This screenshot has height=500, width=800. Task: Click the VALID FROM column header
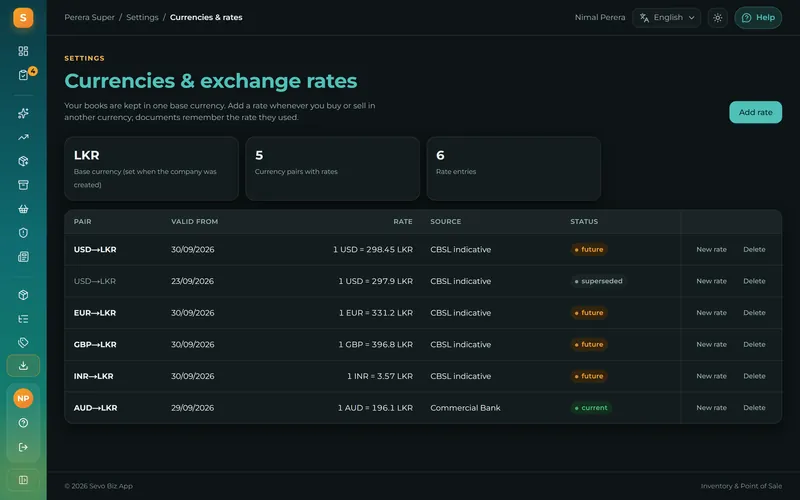194,221
